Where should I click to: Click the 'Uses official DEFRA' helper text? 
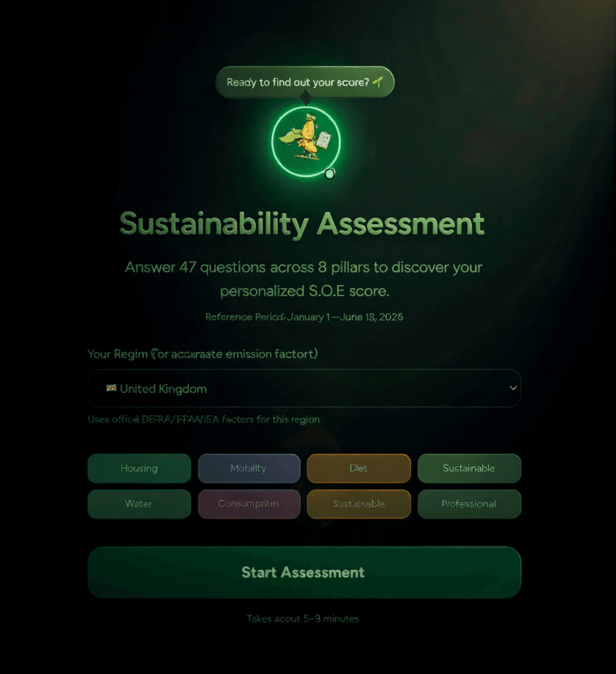[203, 419]
